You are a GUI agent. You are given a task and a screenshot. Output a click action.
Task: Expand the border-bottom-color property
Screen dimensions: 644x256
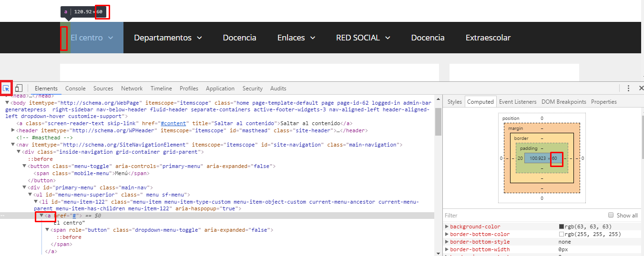point(447,234)
